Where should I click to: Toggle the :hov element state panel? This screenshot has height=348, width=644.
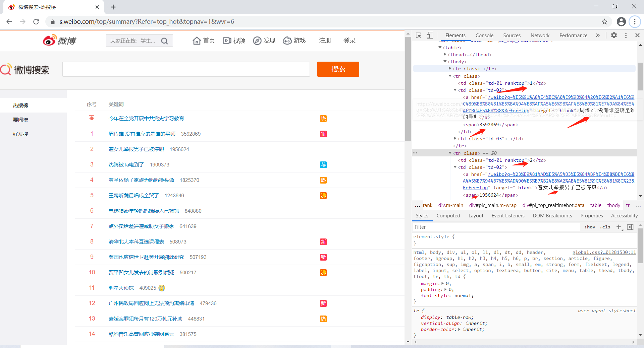point(590,227)
